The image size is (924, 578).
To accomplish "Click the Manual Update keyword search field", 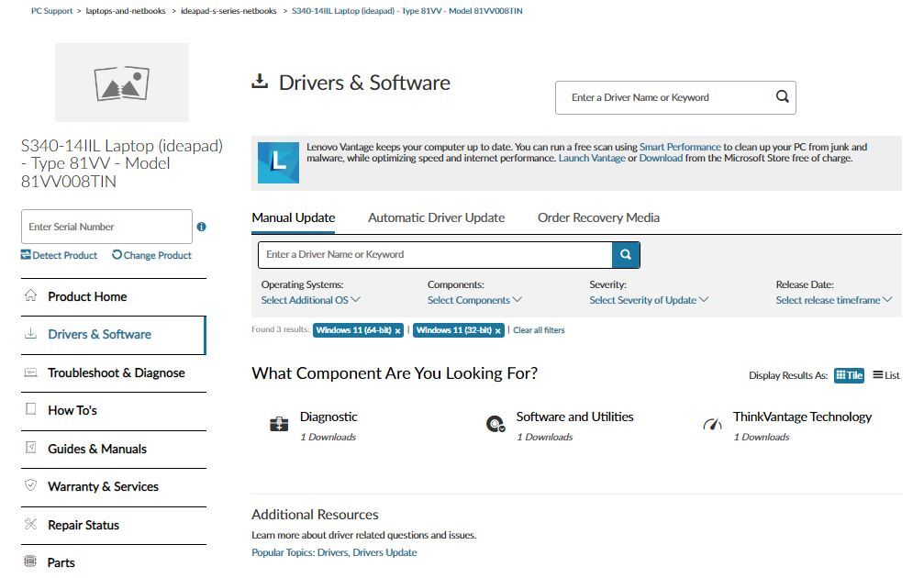I will (435, 254).
